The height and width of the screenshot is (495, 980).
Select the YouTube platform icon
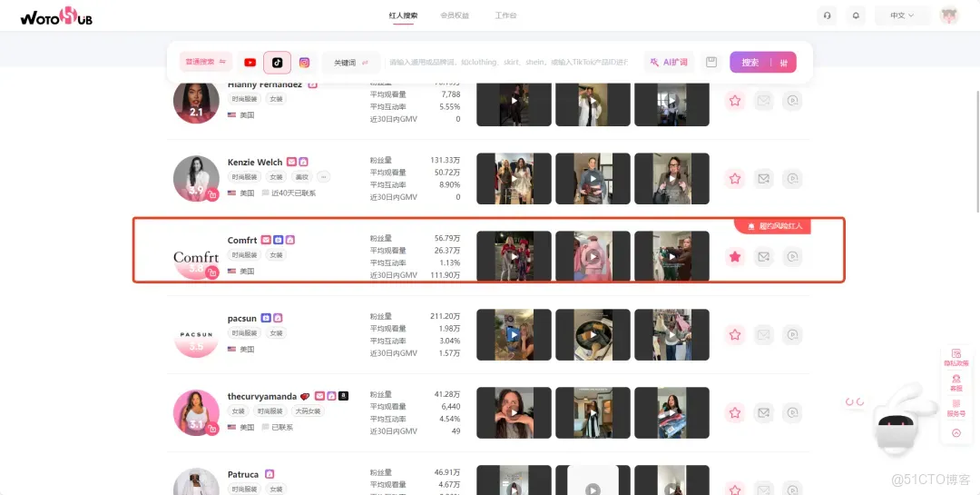pos(250,63)
